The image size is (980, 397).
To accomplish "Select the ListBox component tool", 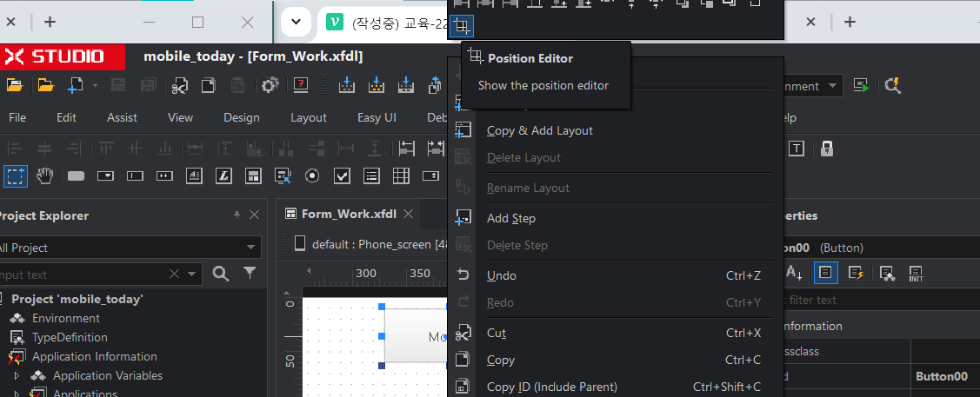I will click(x=372, y=176).
